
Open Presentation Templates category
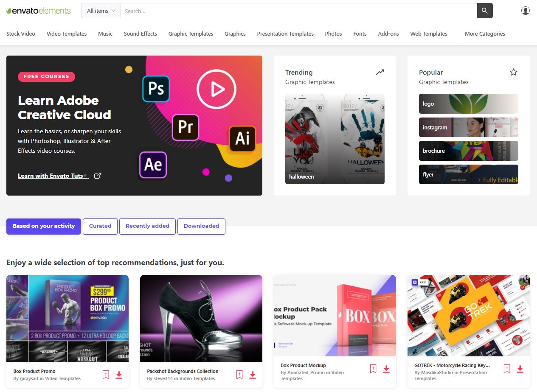pyautogui.click(x=285, y=34)
